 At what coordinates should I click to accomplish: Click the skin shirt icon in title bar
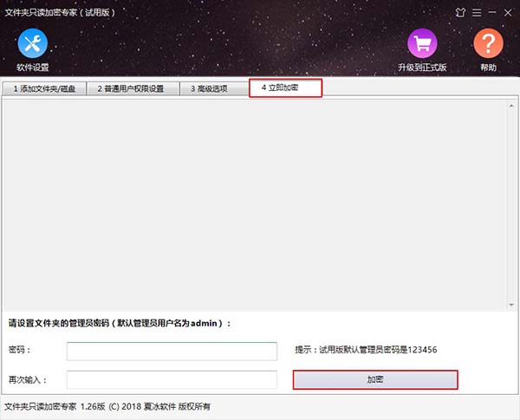click(460, 12)
